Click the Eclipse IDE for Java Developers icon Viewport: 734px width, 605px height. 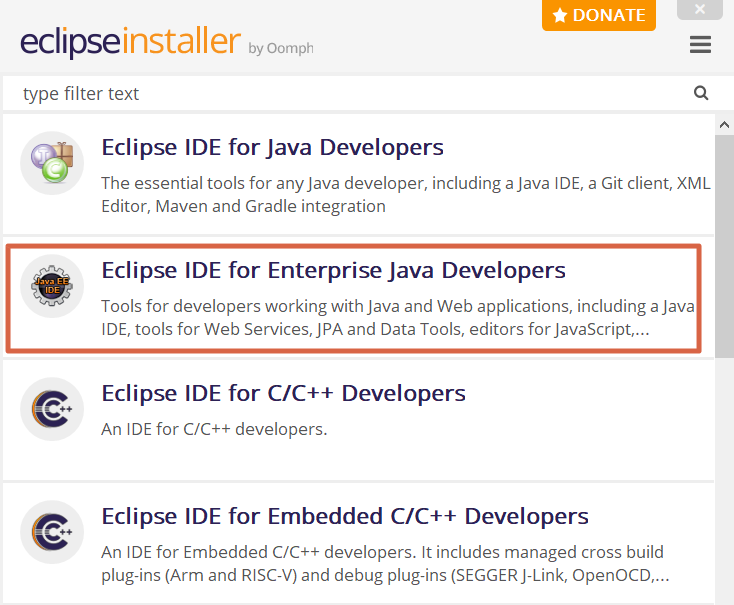click(52, 162)
